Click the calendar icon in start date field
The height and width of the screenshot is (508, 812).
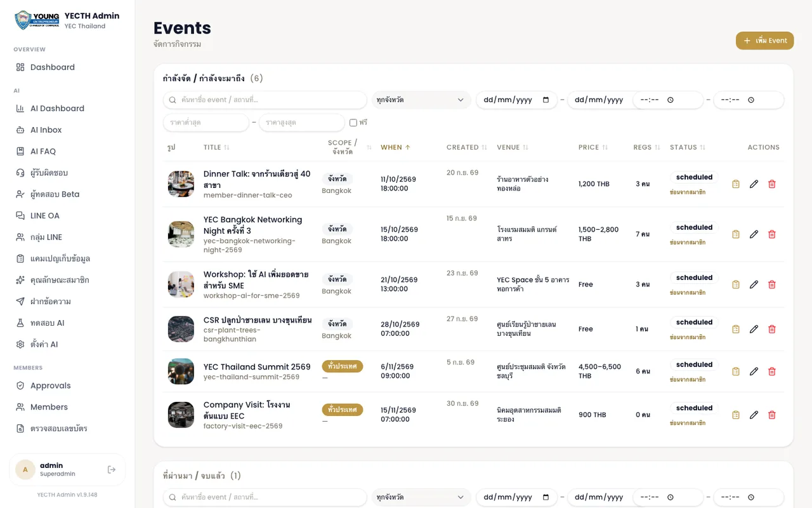(x=546, y=100)
